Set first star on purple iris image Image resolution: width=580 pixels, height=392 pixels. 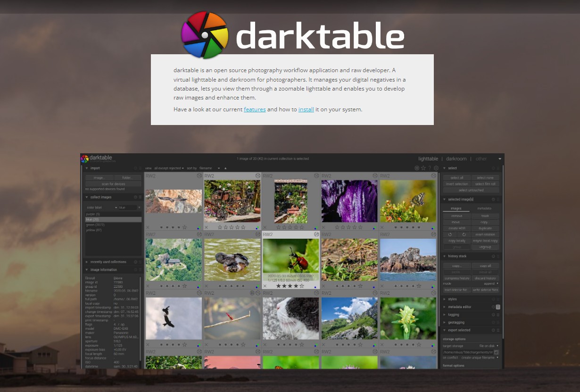pyautogui.click(x=337, y=227)
